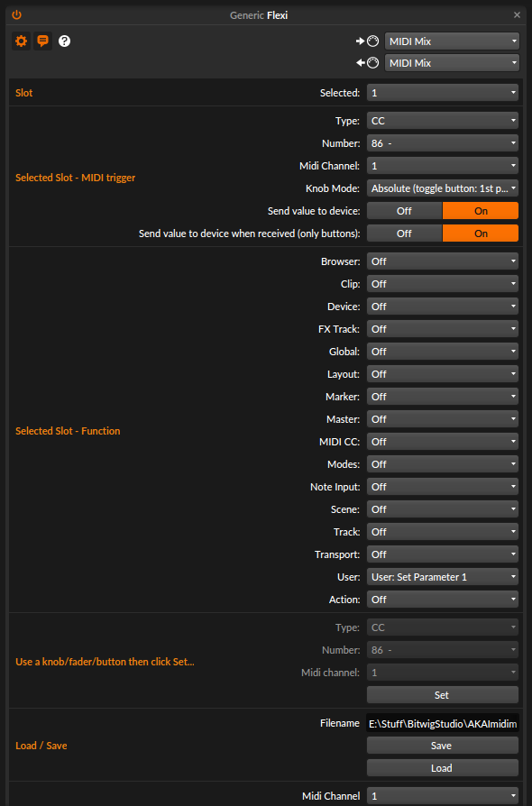Viewport: 532px width, 806px height.
Task: Click the orange speech bubble icon
Action: pyautogui.click(x=42, y=41)
